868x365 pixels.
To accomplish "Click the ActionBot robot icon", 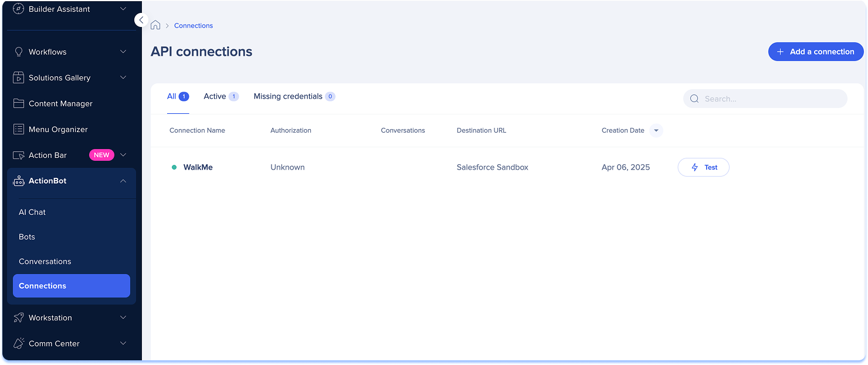I will [x=19, y=181].
